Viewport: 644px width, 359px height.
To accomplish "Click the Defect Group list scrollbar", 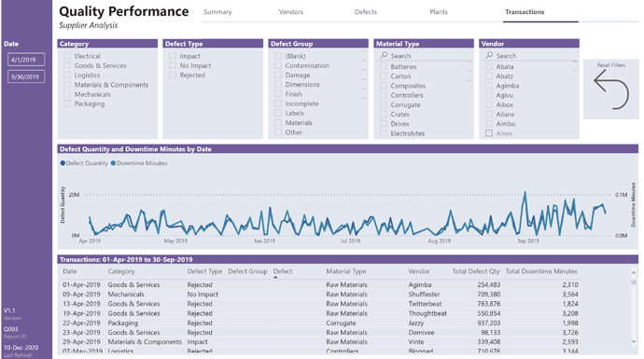I will 364,75.
